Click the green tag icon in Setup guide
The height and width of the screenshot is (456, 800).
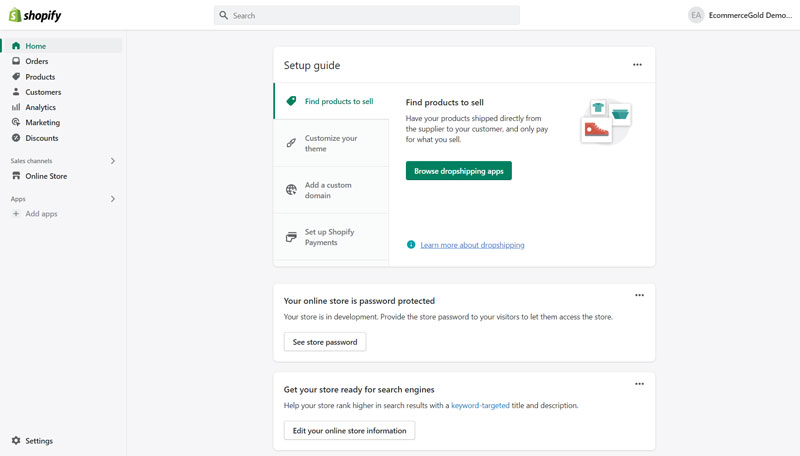point(291,101)
